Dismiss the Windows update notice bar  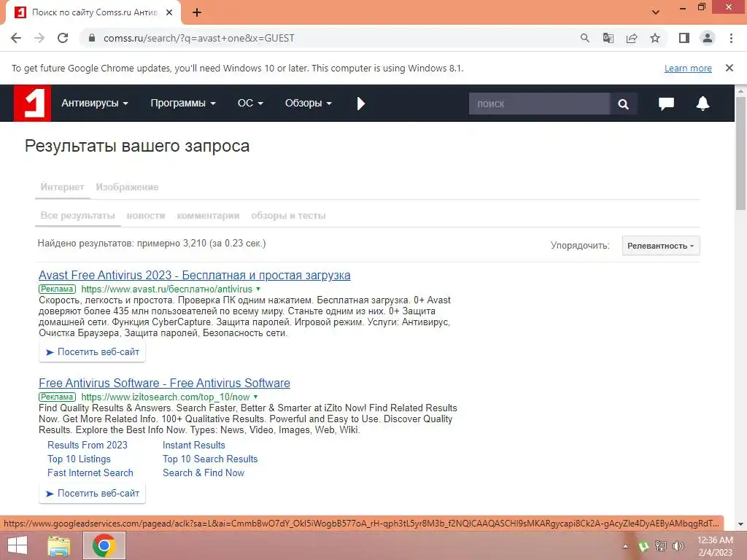[729, 68]
